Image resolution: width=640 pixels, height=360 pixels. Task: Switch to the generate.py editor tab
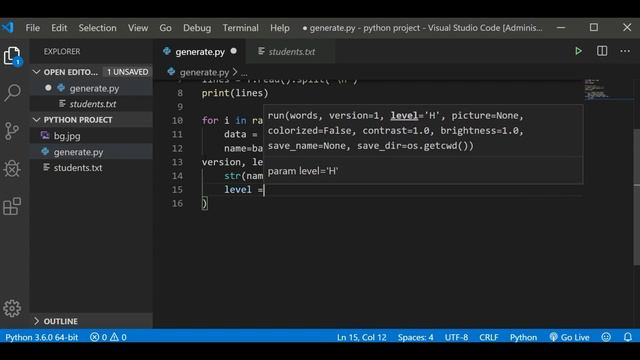200,51
